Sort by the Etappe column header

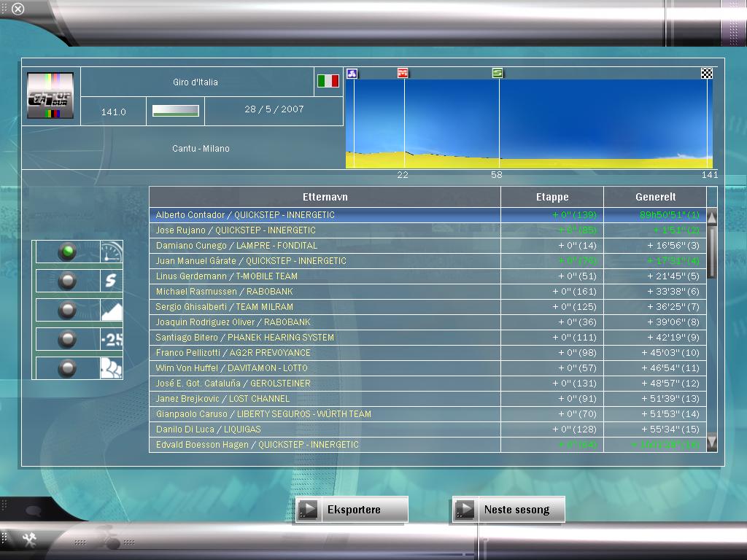click(551, 197)
